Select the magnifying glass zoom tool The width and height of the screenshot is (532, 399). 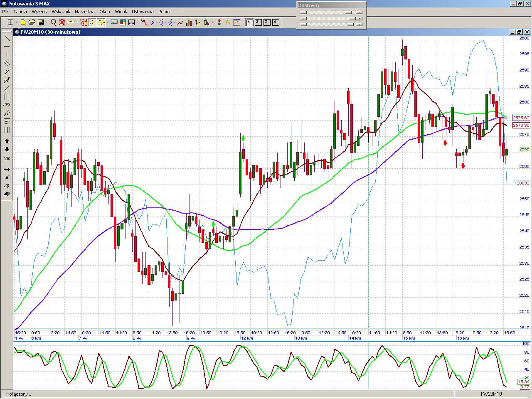(53, 22)
